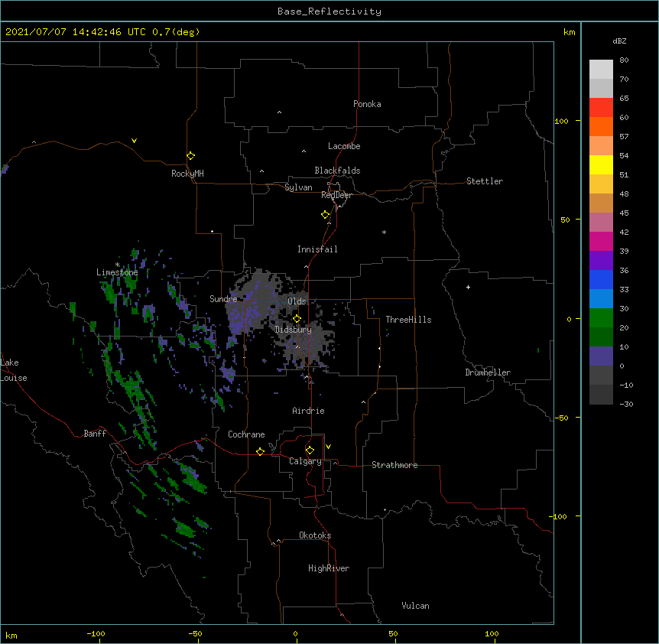Click the Didsbury label
659x644 pixels.
pyautogui.click(x=294, y=330)
